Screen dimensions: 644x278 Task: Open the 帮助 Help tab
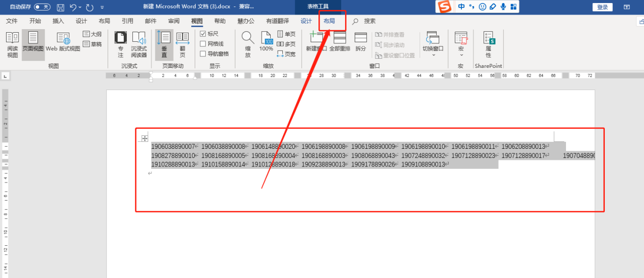tap(220, 21)
